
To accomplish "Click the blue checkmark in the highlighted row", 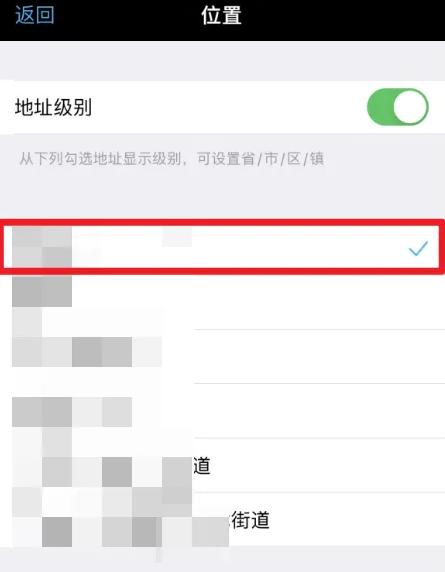I will point(418,248).
